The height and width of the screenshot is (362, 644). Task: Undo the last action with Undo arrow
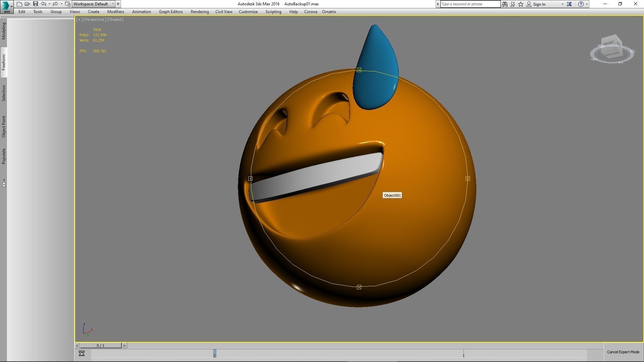[x=44, y=4]
